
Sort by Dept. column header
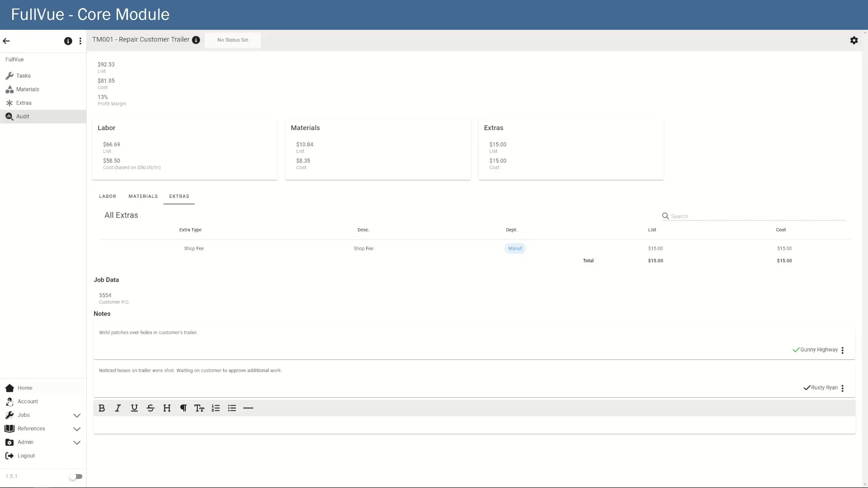coord(511,230)
